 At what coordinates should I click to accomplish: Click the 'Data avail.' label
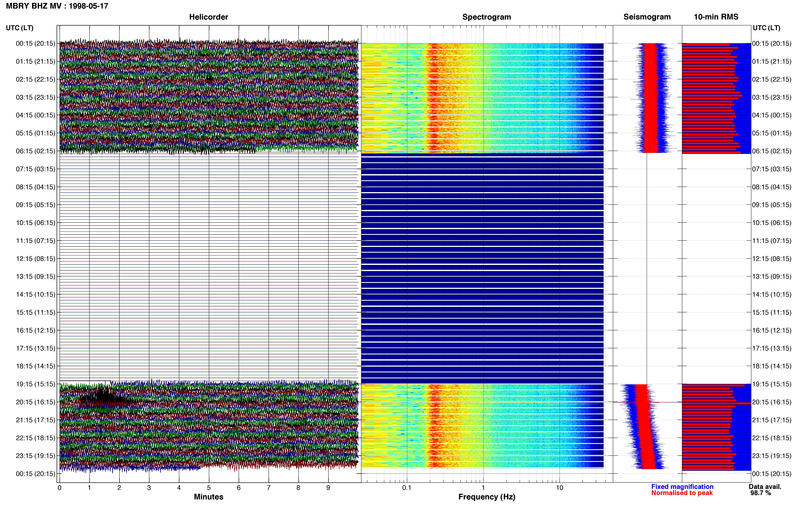click(765, 486)
